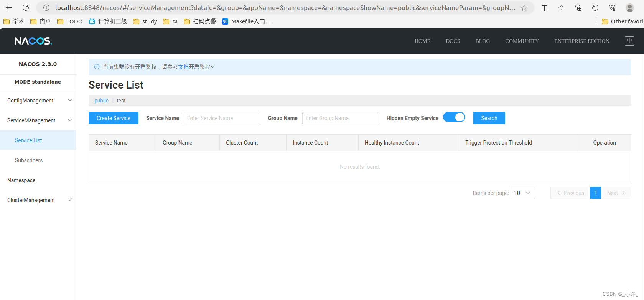The image size is (644, 300).
Task: Click the Next page button
Action: pyautogui.click(x=617, y=193)
